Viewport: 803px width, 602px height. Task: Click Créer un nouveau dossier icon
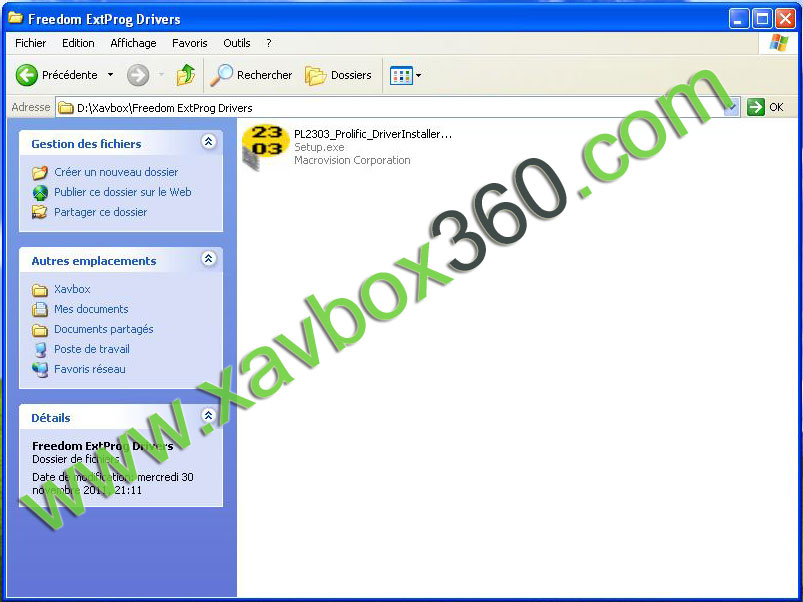[x=40, y=173]
